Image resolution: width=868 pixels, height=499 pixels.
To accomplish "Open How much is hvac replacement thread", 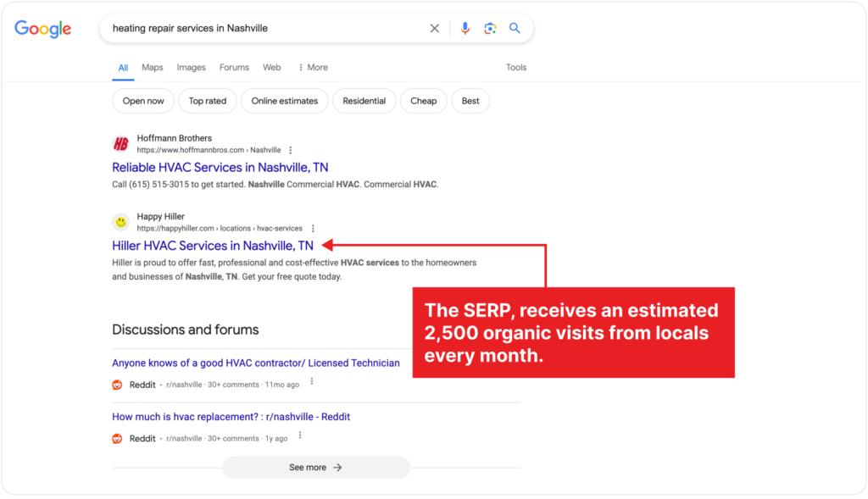I will click(x=231, y=417).
